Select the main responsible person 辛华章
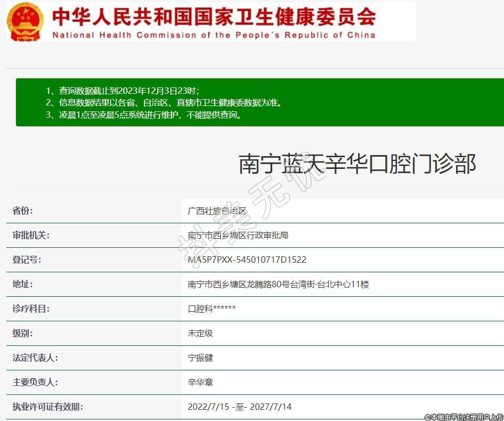 200,382
